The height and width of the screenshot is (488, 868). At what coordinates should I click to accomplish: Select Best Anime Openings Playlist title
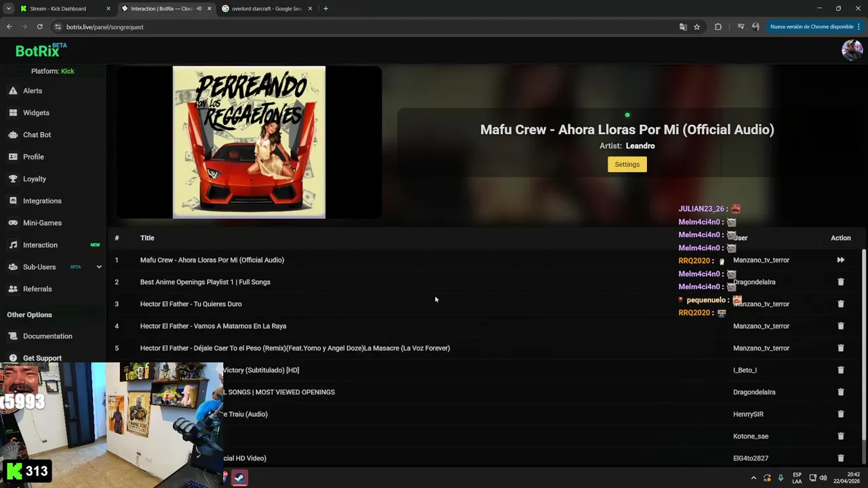pyautogui.click(x=205, y=282)
